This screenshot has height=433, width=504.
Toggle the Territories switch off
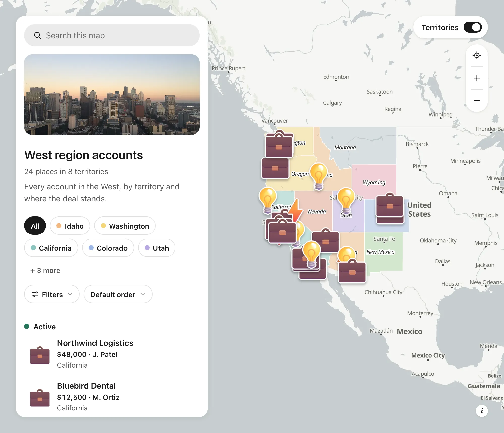click(x=472, y=27)
